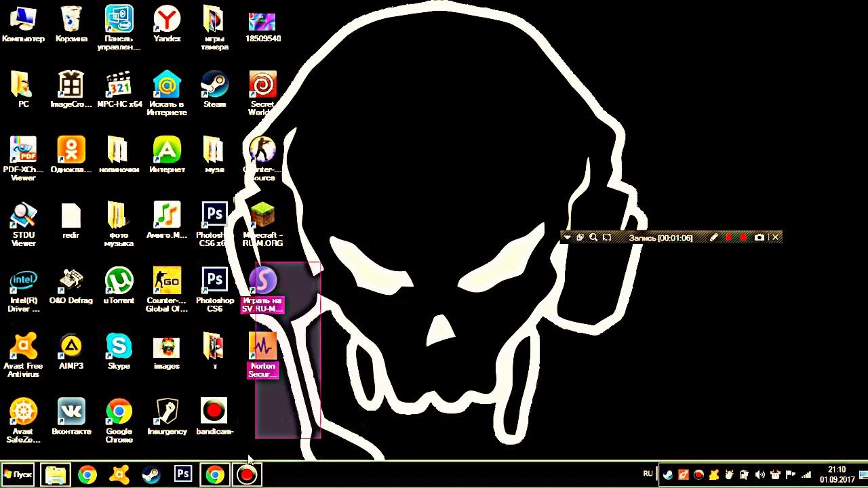
Task: Launch the Secret World shortcut
Action: [262, 94]
